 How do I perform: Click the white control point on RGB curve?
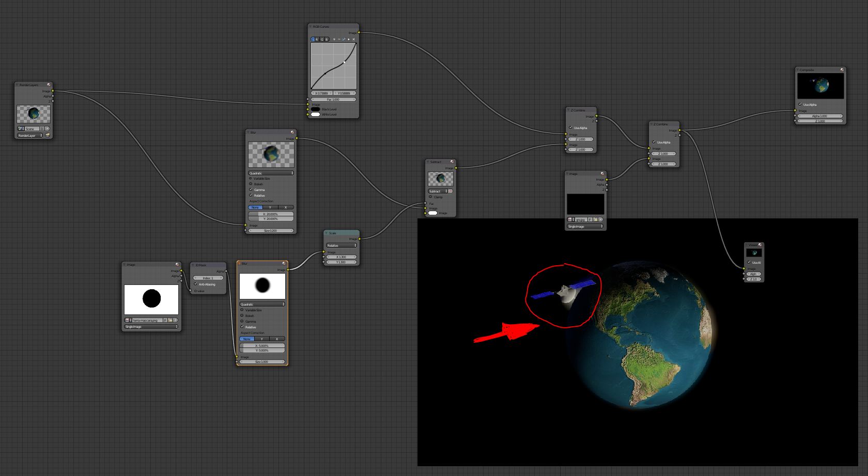tap(345, 62)
